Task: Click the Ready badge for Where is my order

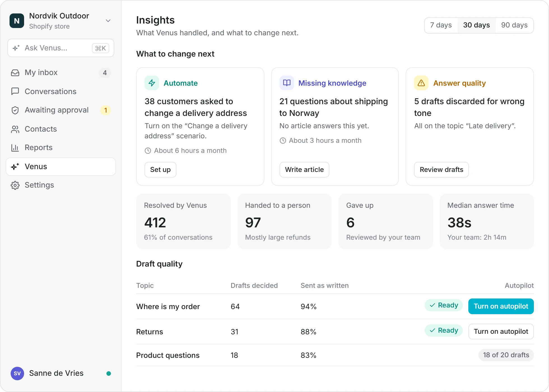Action: click(x=444, y=305)
